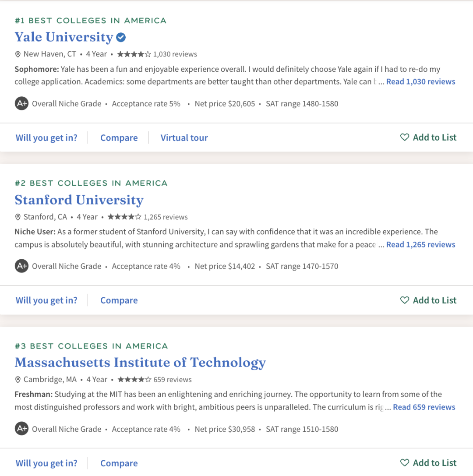Click MIT's A+ Niche Grade badge
This screenshot has width=473, height=476.
[21, 429]
